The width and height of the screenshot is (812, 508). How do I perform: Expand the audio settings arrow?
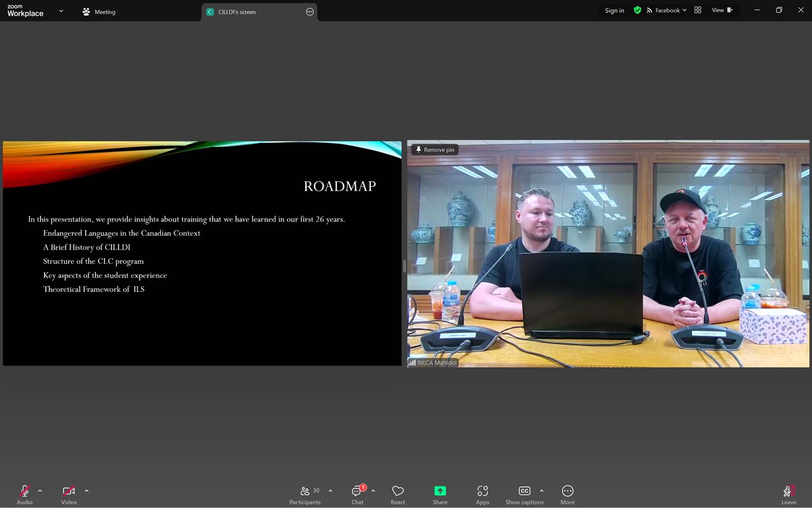pos(40,491)
